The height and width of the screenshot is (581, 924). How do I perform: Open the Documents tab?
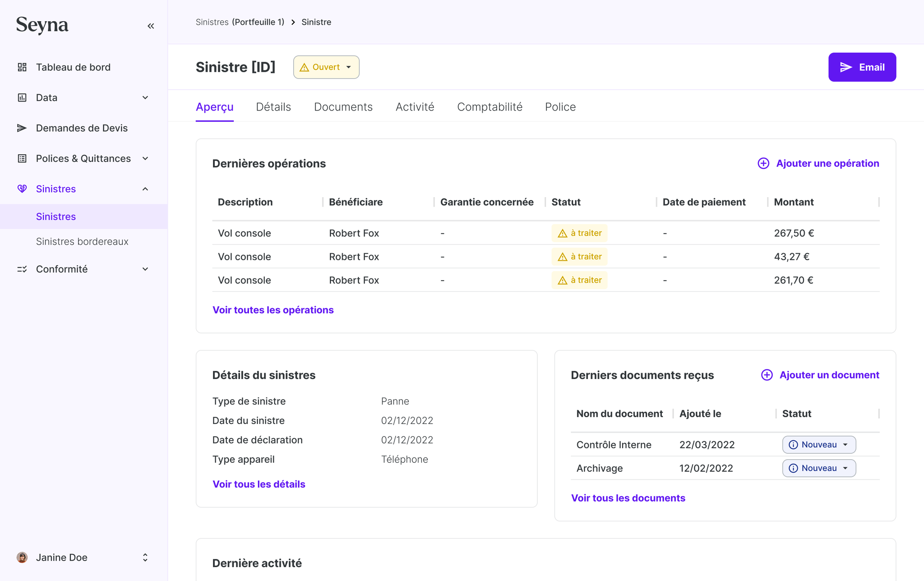(343, 107)
